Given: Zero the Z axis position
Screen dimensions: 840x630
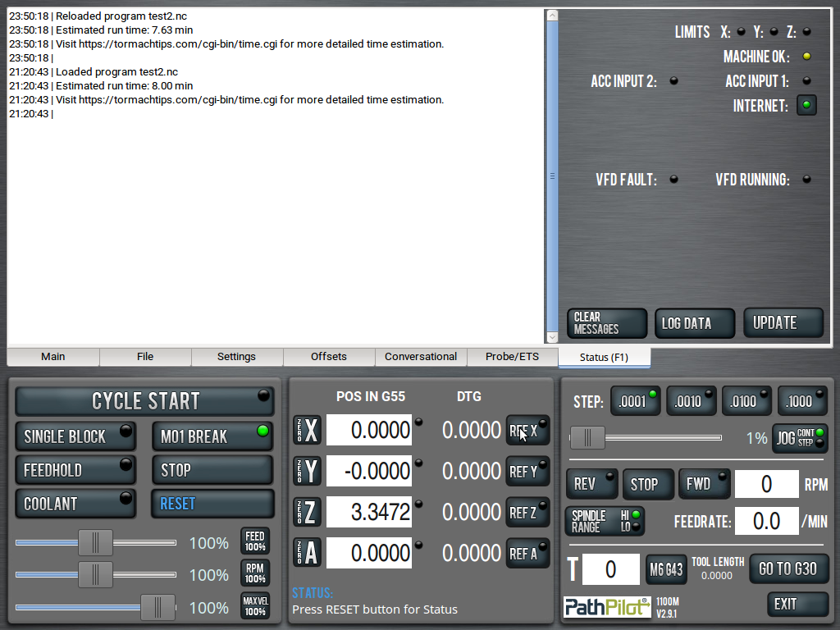Looking at the screenshot, I should 308,512.
